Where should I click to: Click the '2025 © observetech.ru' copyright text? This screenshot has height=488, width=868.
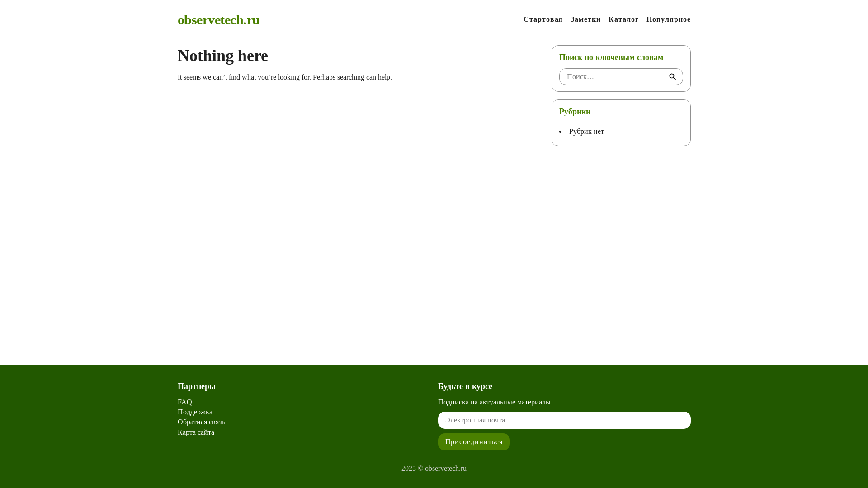pos(434,469)
